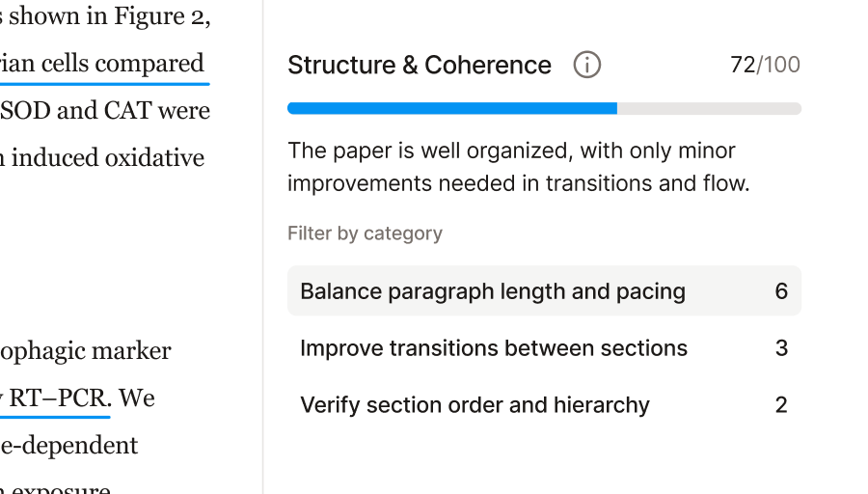This screenshot has height=494, width=868.
Task: Click on the 'induced oxidative' text line
Action: 106,157
